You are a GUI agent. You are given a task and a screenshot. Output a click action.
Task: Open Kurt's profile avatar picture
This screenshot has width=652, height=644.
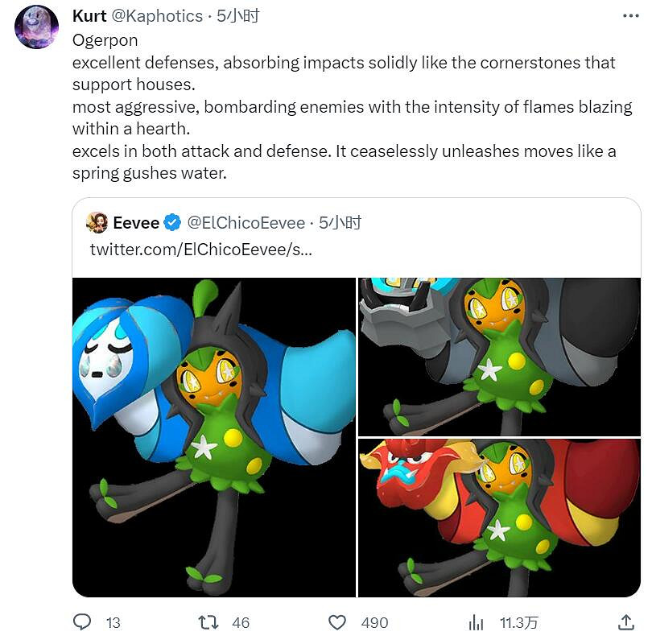pos(36,27)
